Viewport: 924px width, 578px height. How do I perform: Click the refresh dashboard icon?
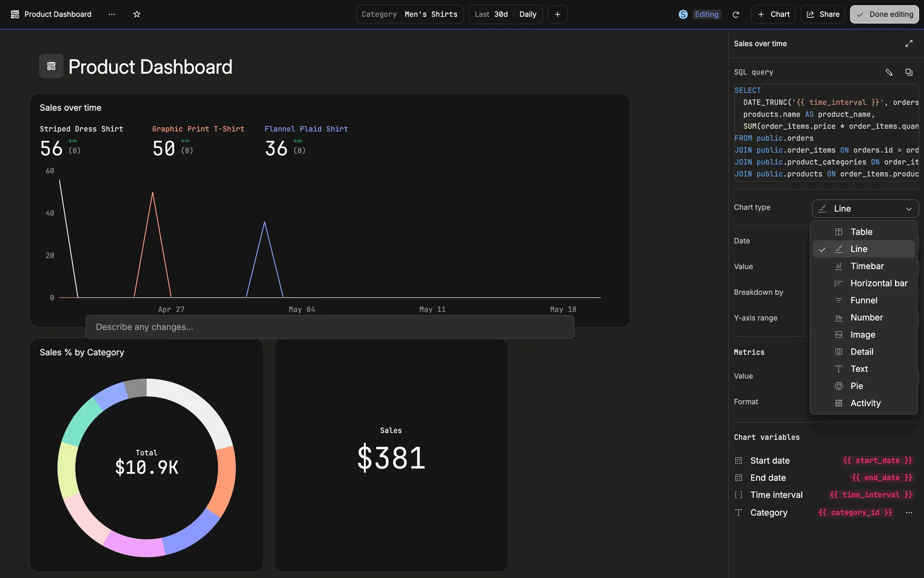[735, 14]
